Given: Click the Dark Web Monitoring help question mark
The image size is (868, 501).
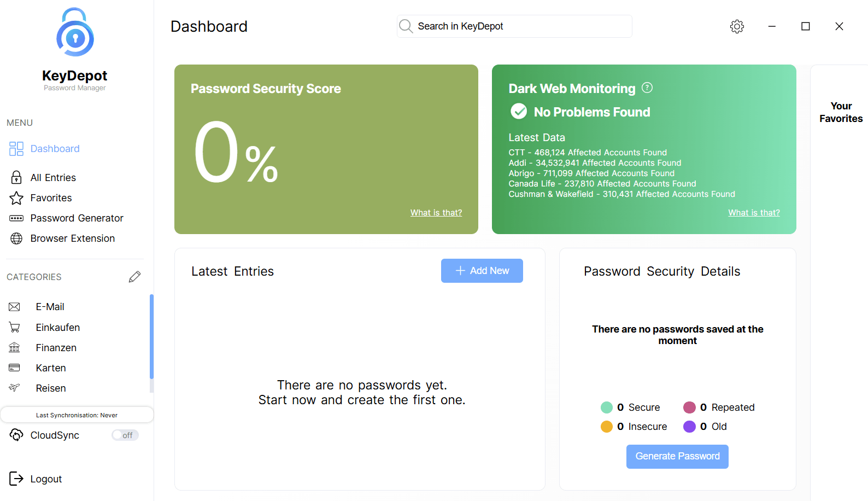Looking at the screenshot, I should coord(647,88).
